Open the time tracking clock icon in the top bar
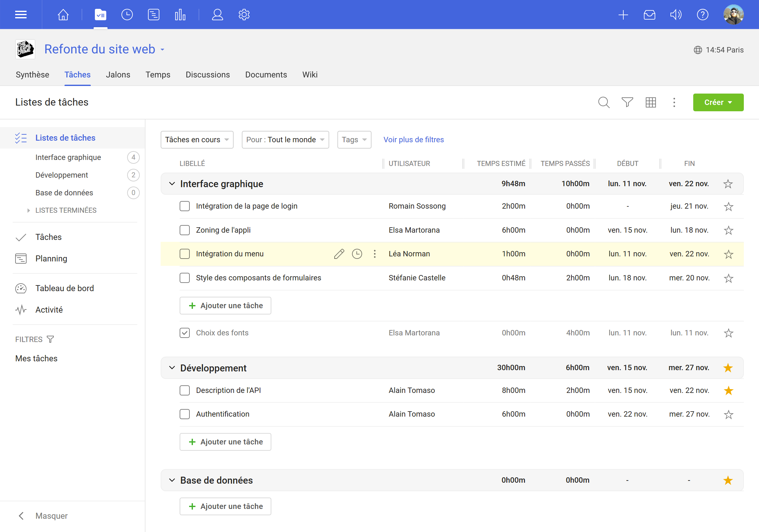The width and height of the screenshot is (759, 532). pos(127,15)
